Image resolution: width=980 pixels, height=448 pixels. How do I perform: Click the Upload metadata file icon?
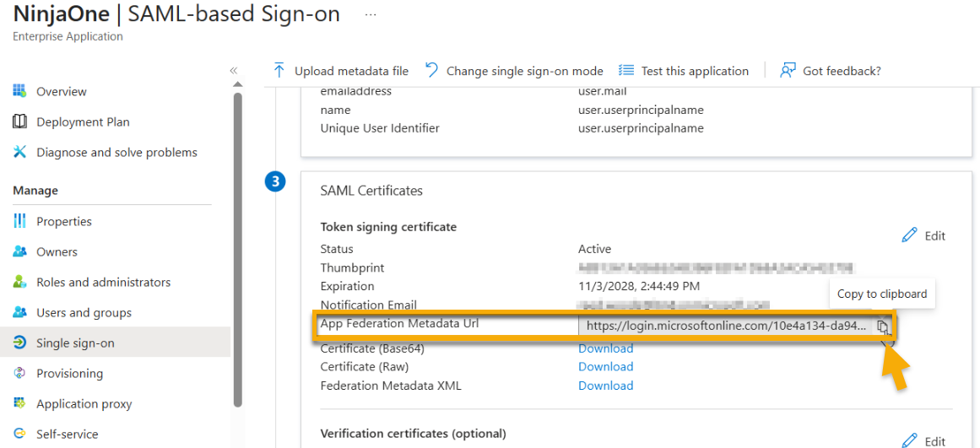[279, 71]
